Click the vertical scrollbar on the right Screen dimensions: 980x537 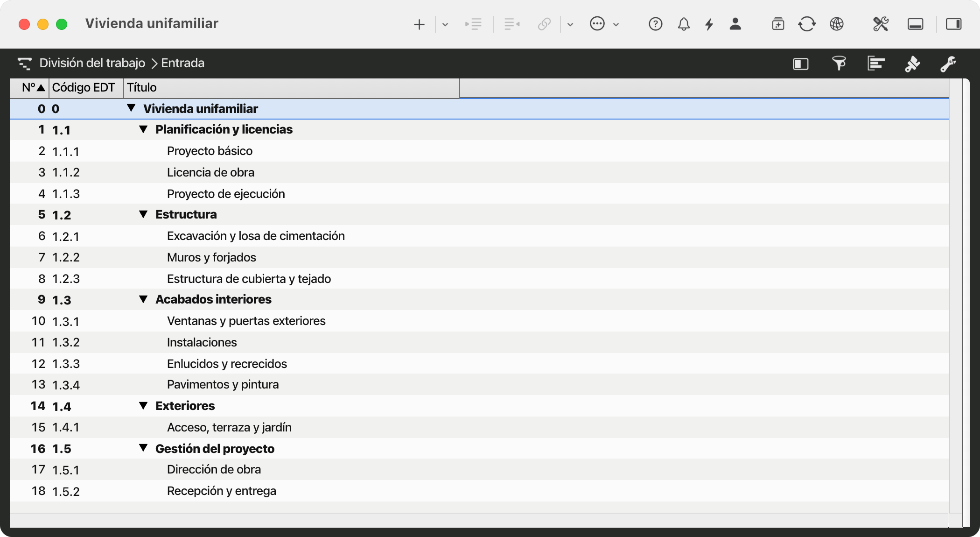(x=956, y=296)
